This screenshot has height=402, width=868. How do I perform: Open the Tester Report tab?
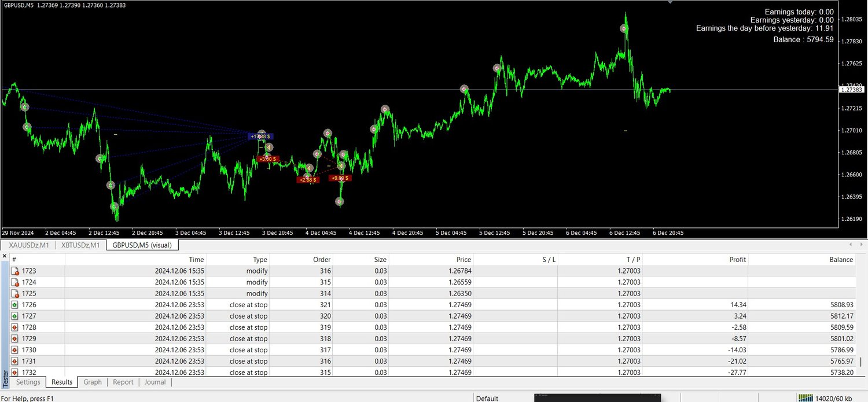click(123, 382)
